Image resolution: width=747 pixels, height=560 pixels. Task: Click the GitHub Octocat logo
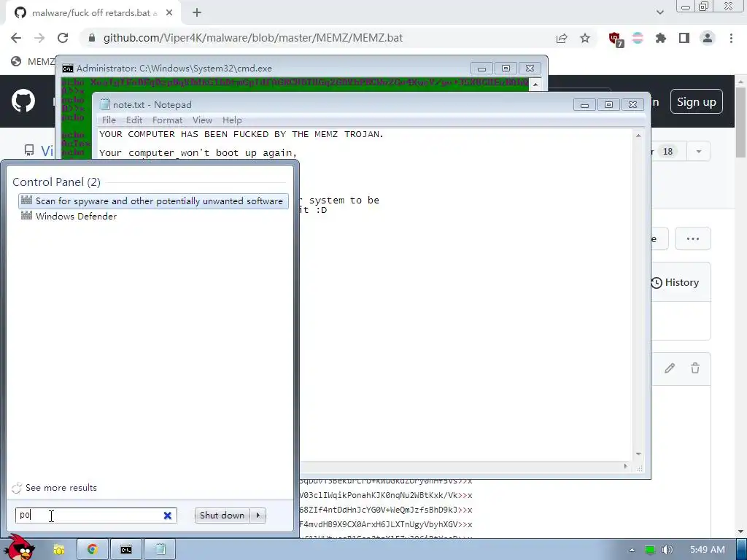click(x=23, y=101)
